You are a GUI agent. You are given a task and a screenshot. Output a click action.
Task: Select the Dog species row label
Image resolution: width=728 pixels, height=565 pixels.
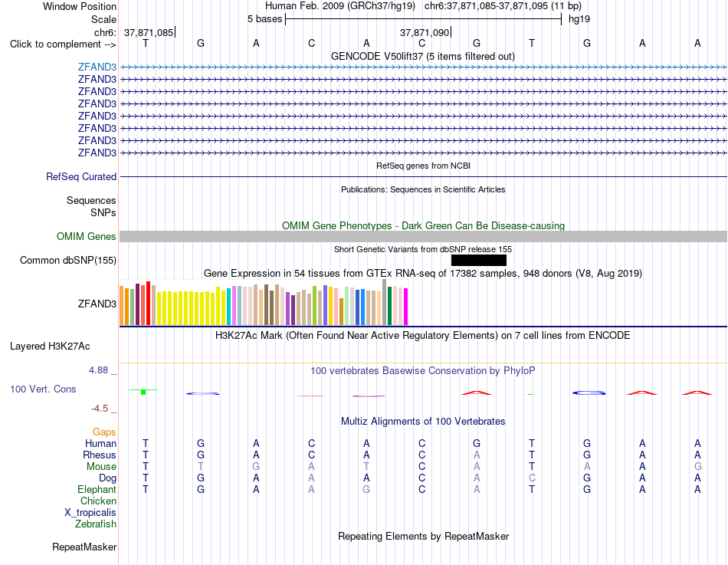pyautogui.click(x=107, y=478)
